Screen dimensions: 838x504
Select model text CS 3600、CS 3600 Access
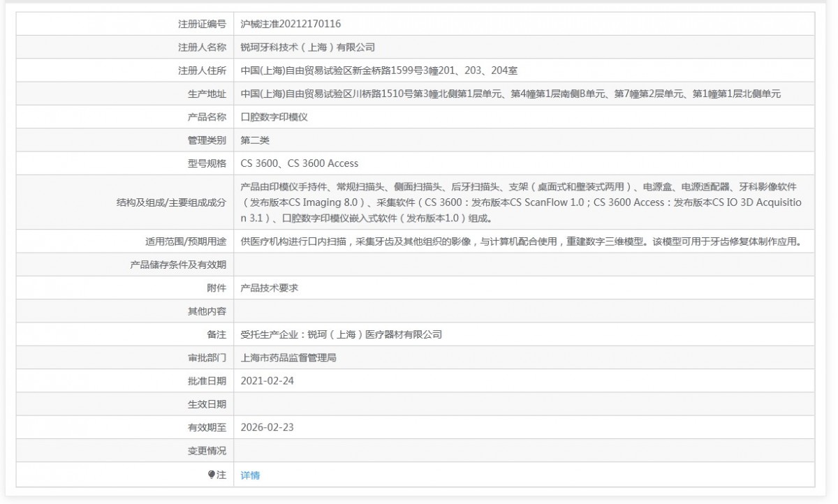[x=300, y=163]
